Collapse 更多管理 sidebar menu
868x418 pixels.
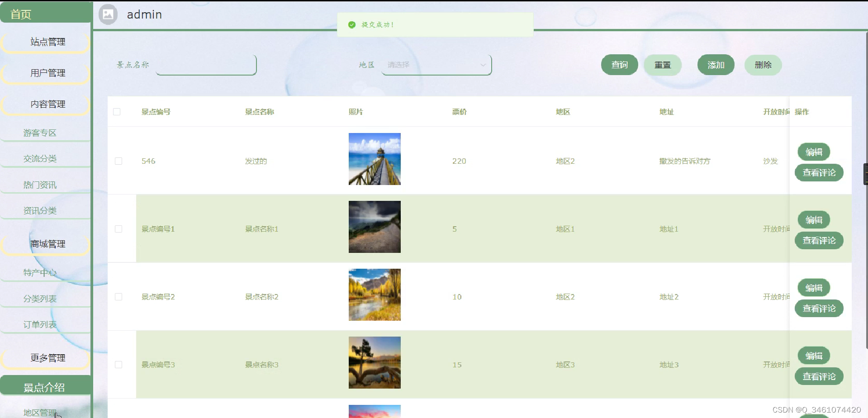click(x=46, y=358)
